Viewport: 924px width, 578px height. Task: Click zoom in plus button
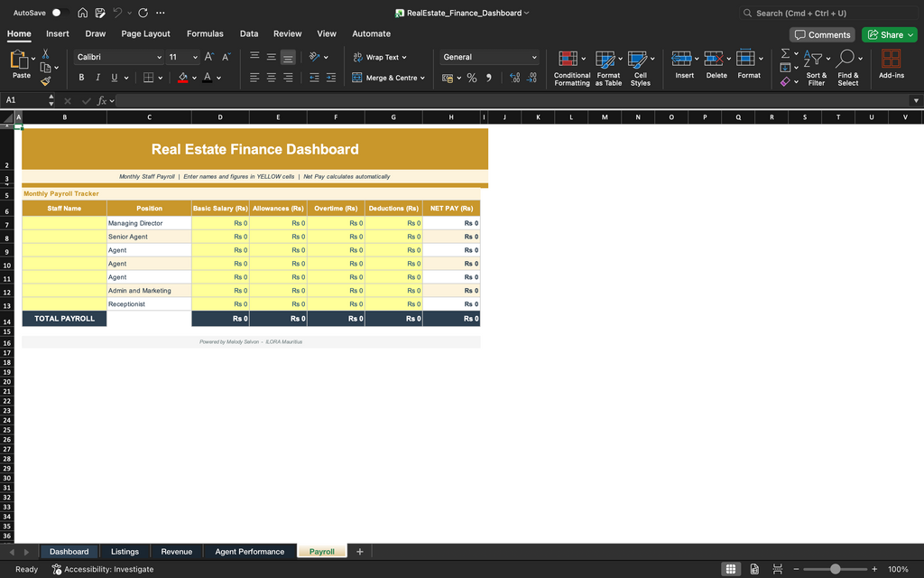[x=874, y=569]
